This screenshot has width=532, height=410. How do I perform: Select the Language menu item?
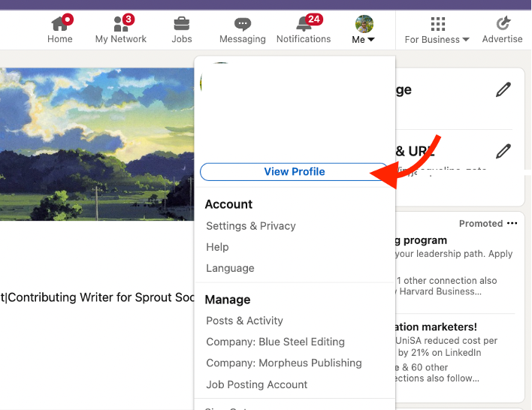coord(230,268)
